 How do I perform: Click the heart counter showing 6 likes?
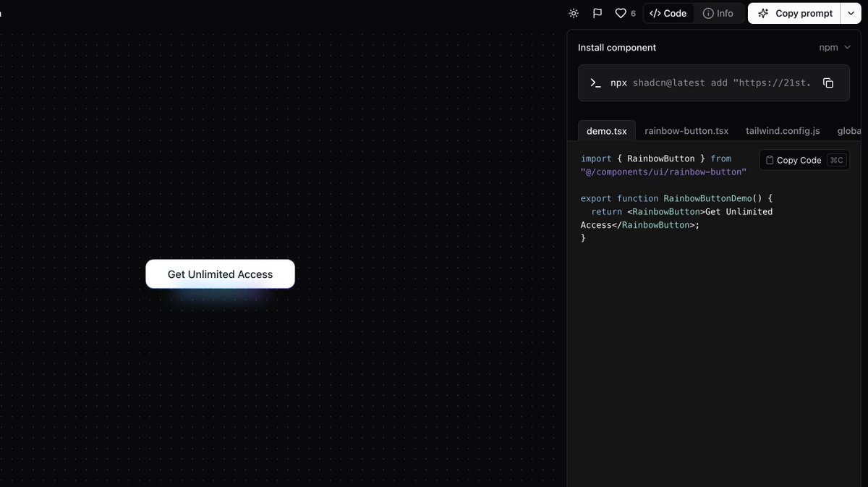(631, 12)
